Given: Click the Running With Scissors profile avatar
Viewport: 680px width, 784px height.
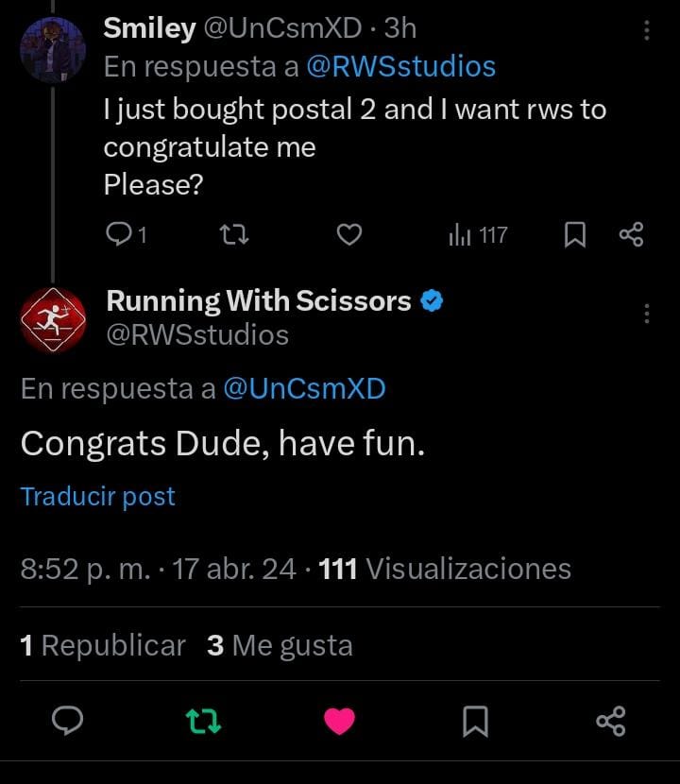Looking at the screenshot, I should coord(53,320).
